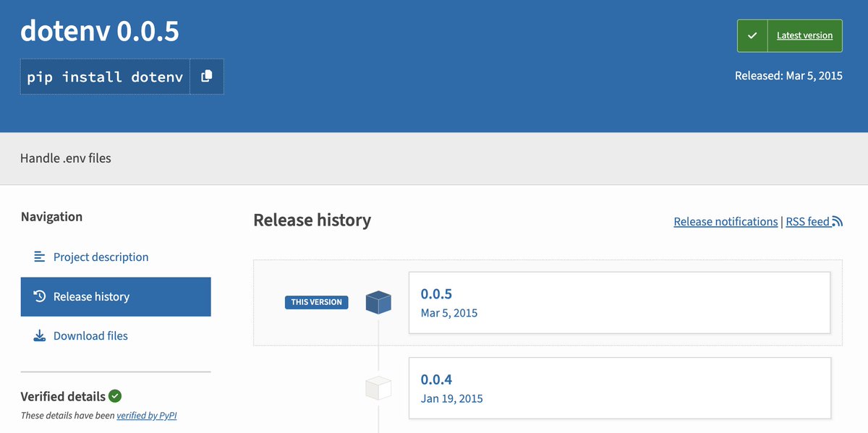Screen dimensions: 868x433
Task: Click the green verified checkmark icon
Action: (x=115, y=396)
